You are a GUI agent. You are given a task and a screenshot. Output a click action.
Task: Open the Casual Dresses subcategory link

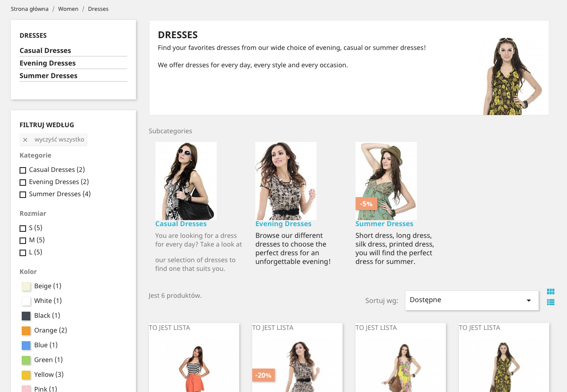tap(181, 224)
